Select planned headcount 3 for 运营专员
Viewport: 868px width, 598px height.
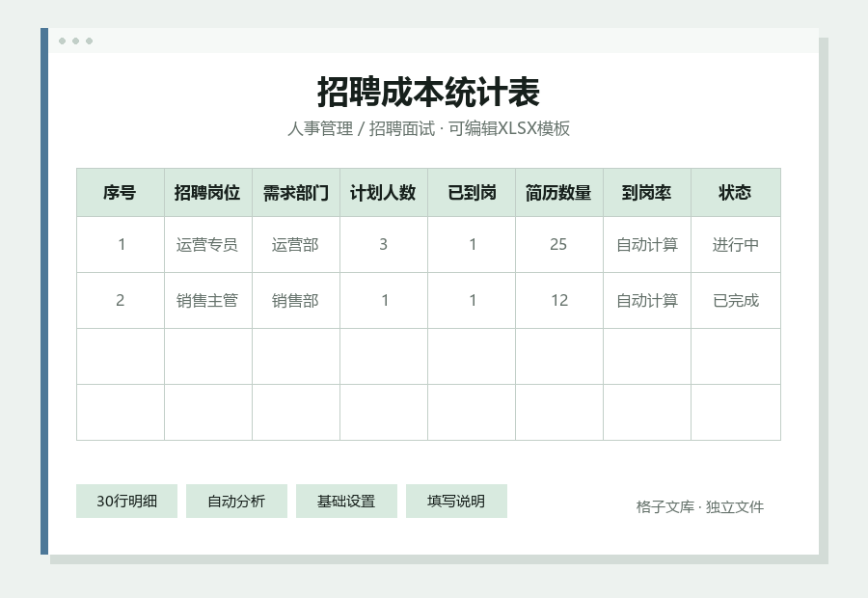pos(384,245)
